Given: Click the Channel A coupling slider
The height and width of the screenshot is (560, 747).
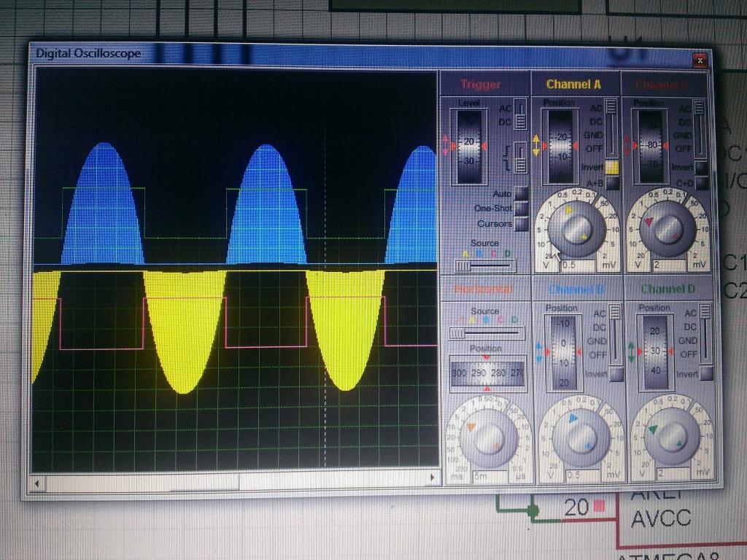Looking at the screenshot, I should [x=611, y=128].
